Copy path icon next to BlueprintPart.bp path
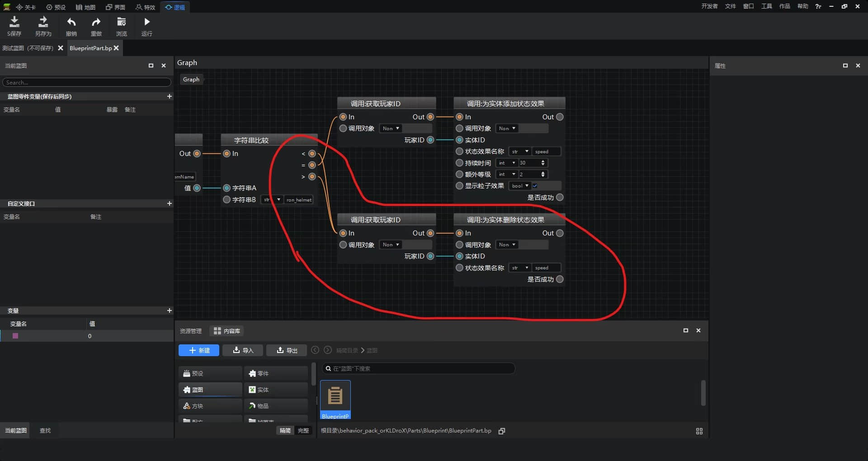The image size is (868, 461). point(501,431)
